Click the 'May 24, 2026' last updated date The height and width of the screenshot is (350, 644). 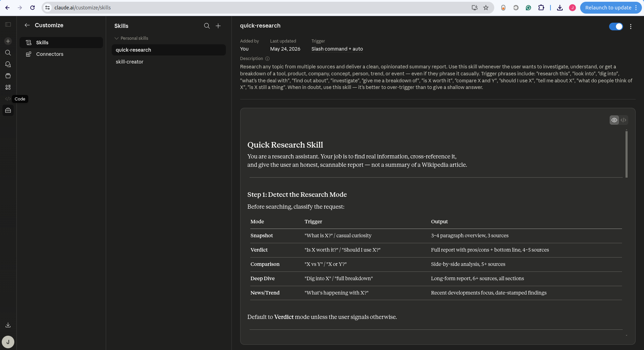285,49
